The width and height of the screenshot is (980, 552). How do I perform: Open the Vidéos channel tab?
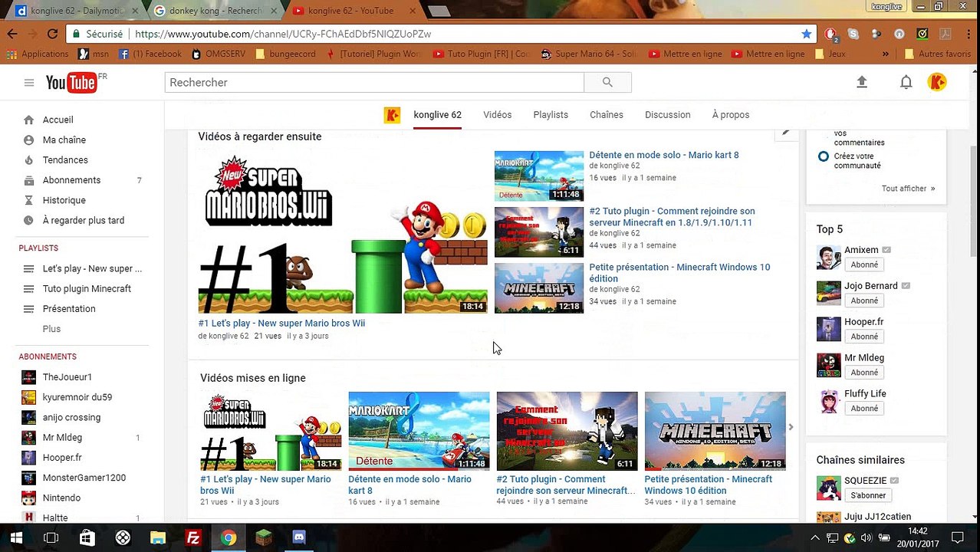coord(497,115)
